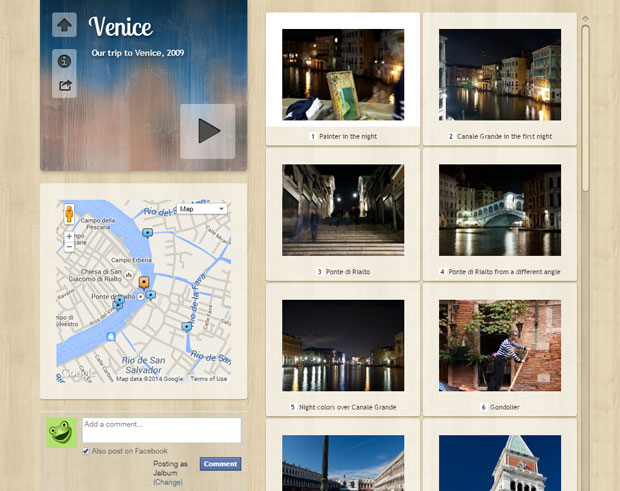Uncheck Also post on Facebook
The height and width of the screenshot is (491, 620).
(86, 452)
